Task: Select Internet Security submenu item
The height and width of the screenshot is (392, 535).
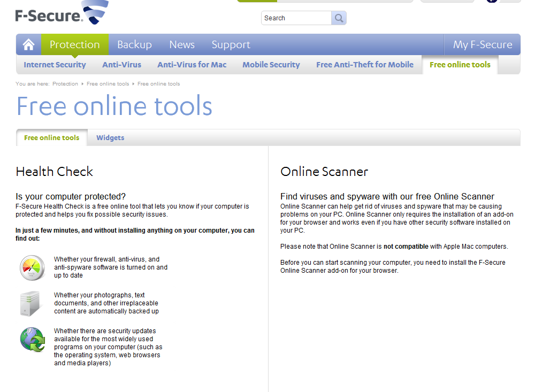Action: click(55, 65)
